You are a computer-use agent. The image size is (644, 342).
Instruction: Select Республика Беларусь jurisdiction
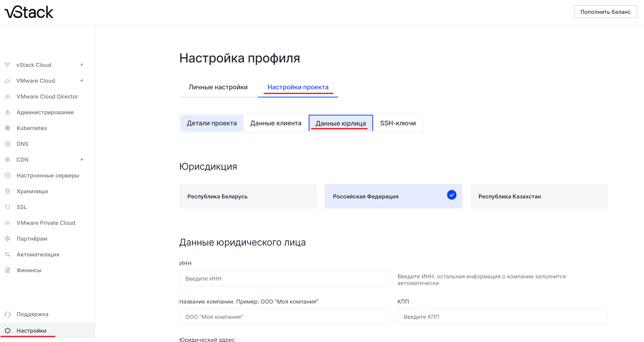(248, 196)
